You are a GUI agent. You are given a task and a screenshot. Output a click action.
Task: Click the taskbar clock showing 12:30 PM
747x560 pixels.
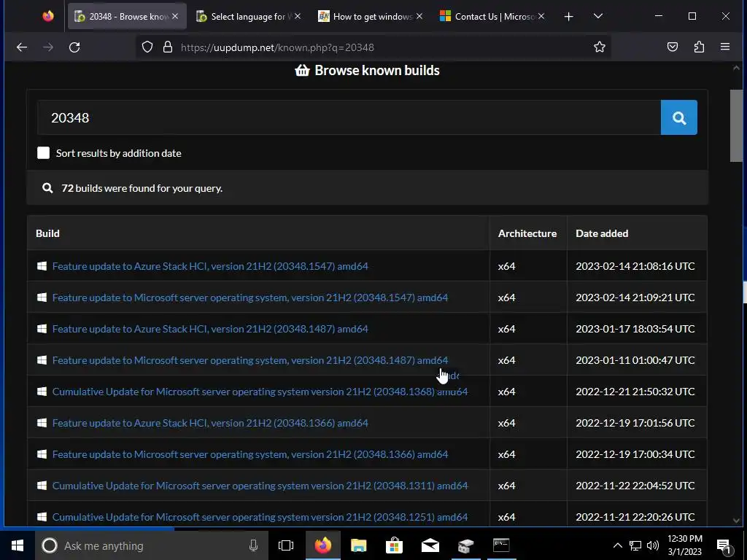pos(684,545)
